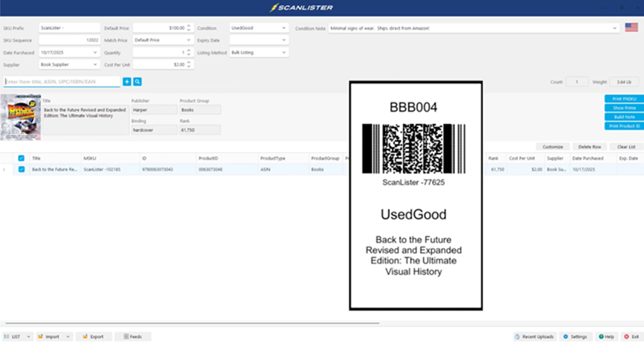Click the Date Purchased column header
Viewport: 644px width, 346px height.
tap(592, 158)
